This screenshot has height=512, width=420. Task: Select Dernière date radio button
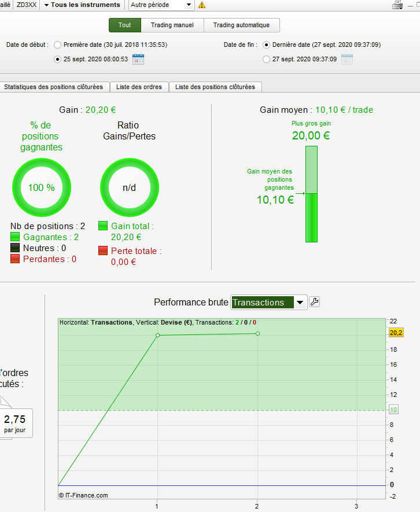pos(267,45)
